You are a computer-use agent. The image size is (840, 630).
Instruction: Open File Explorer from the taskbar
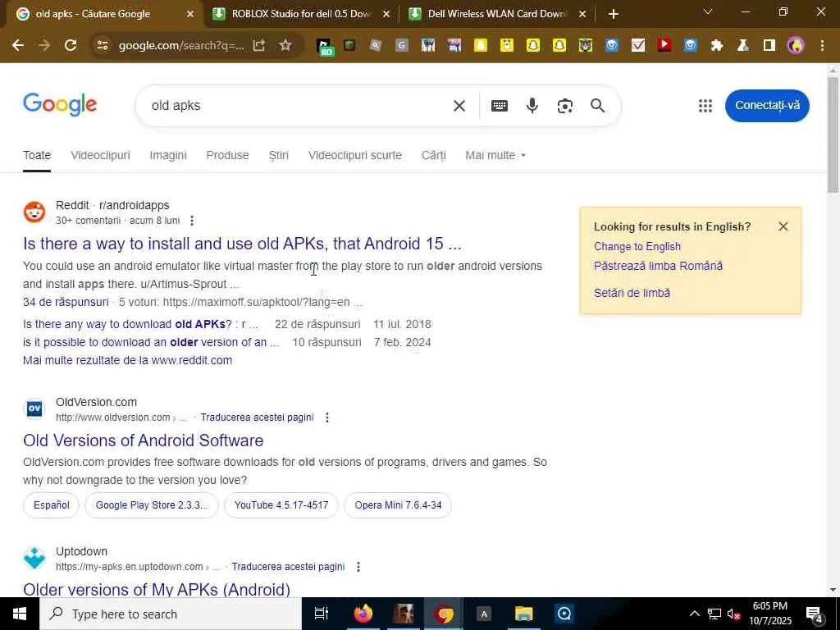(523, 614)
